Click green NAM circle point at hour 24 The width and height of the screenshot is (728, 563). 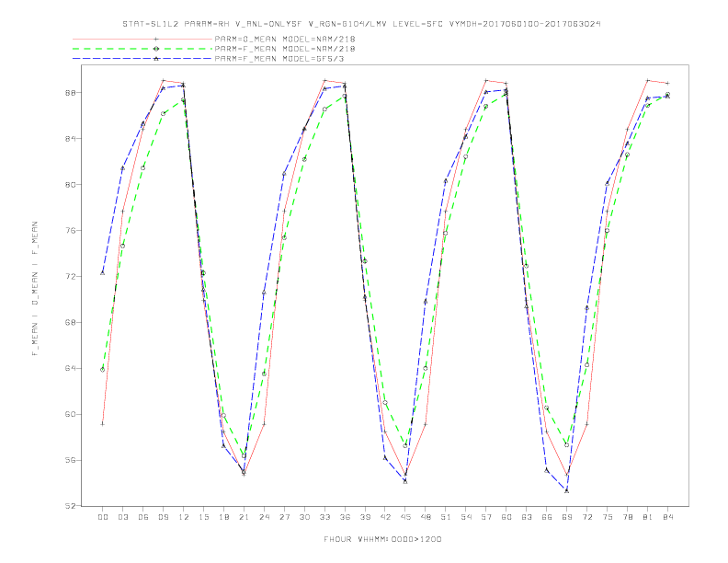click(264, 373)
